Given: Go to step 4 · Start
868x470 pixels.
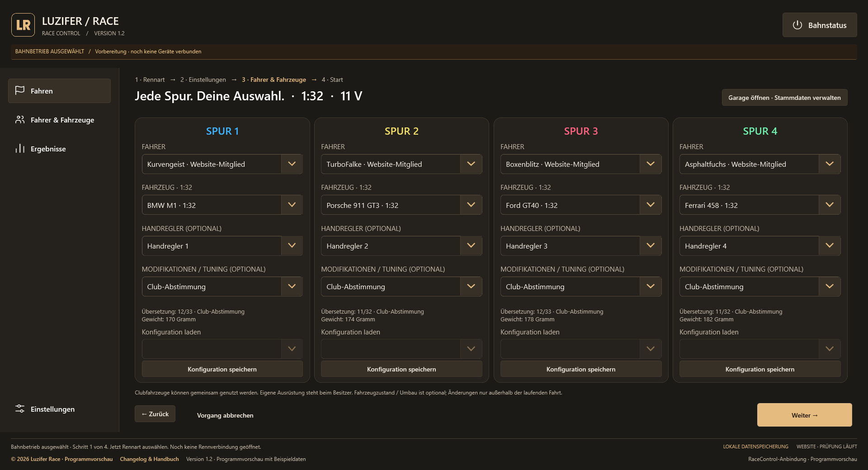Looking at the screenshot, I should click(x=332, y=80).
